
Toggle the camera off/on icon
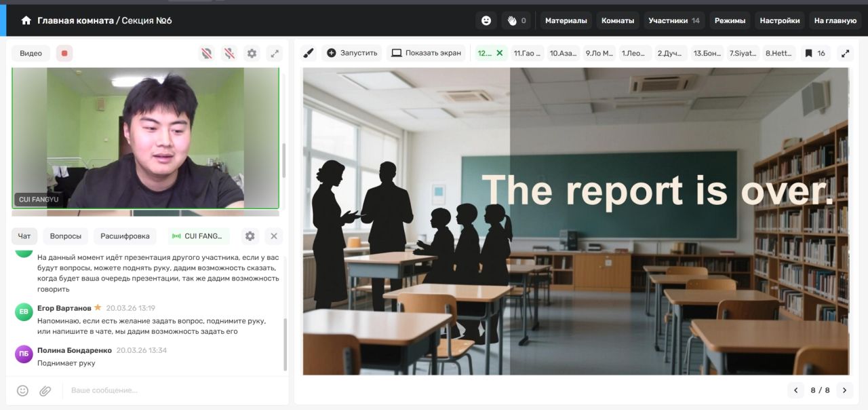click(x=207, y=53)
